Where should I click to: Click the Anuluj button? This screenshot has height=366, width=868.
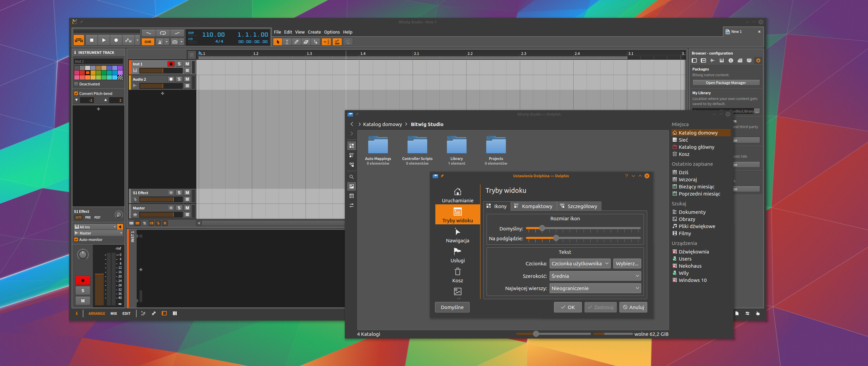[x=633, y=307]
